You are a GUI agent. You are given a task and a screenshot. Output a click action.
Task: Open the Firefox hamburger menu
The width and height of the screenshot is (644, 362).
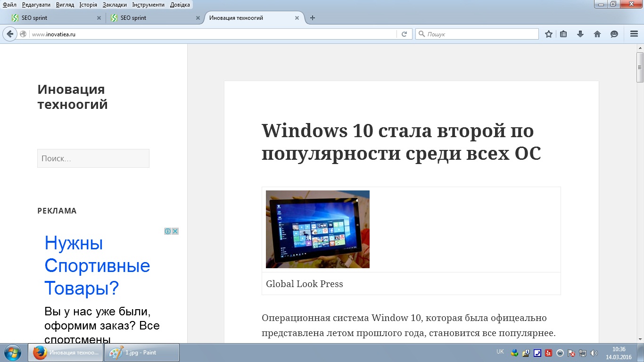[634, 34]
